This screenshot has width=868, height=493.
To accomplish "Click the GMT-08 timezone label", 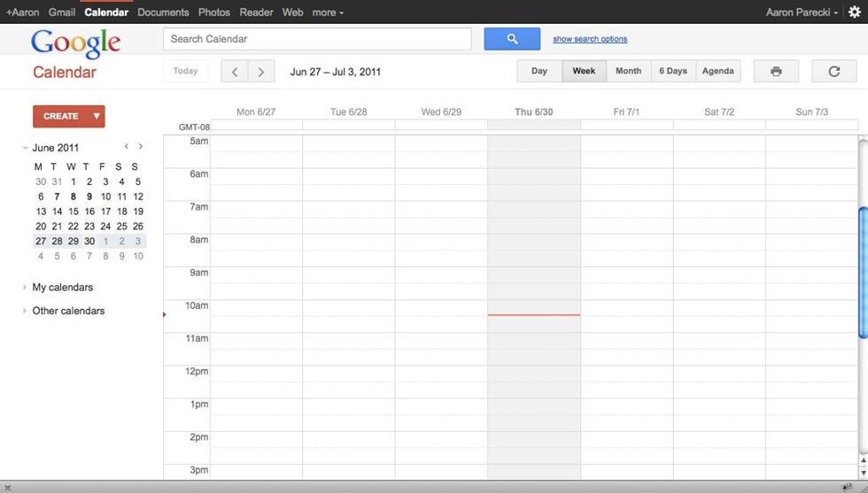I will [194, 127].
